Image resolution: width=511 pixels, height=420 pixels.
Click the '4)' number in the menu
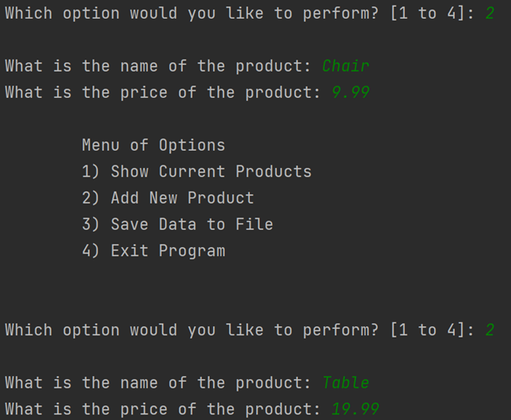(91, 251)
